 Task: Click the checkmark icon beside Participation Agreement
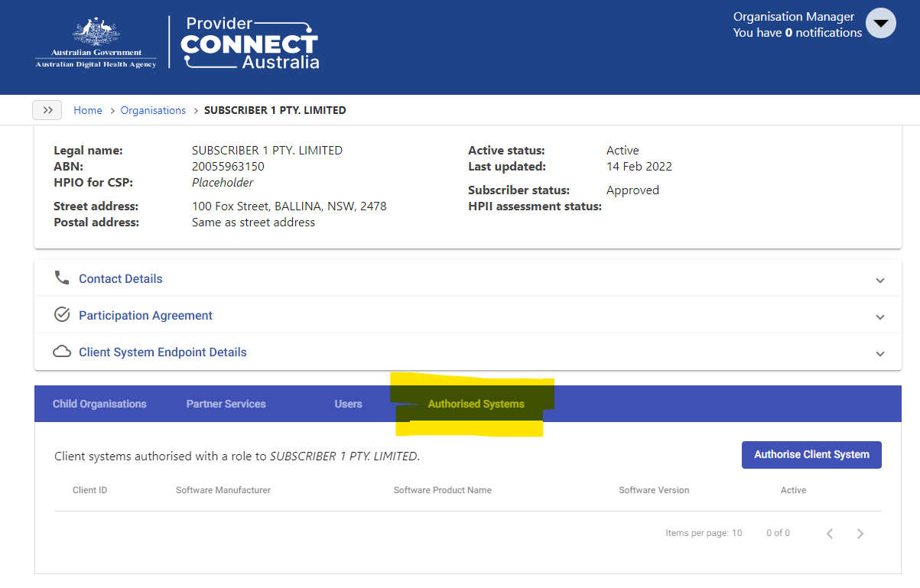[x=62, y=314]
